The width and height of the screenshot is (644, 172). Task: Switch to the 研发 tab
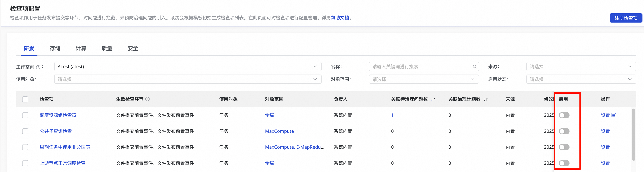click(29, 49)
